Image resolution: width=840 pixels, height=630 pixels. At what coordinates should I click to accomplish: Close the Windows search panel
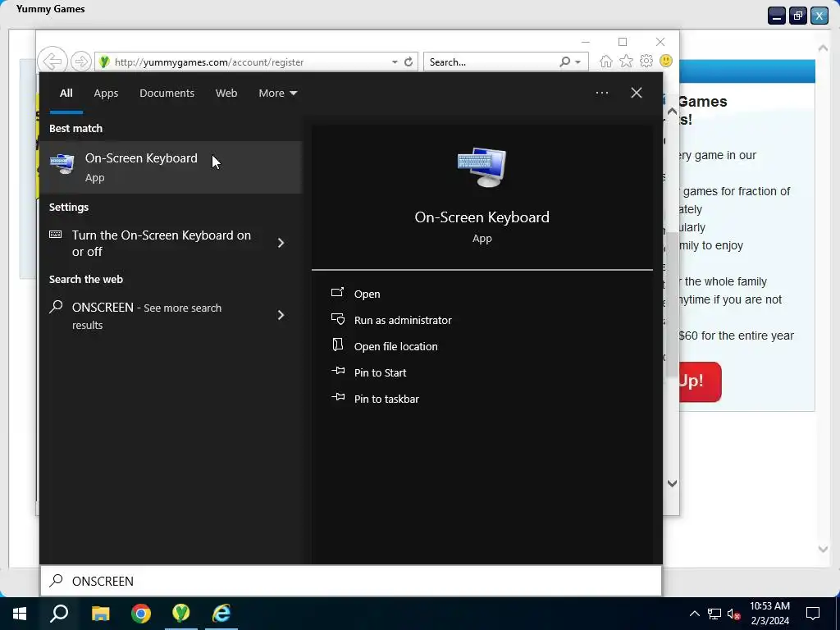(x=637, y=93)
